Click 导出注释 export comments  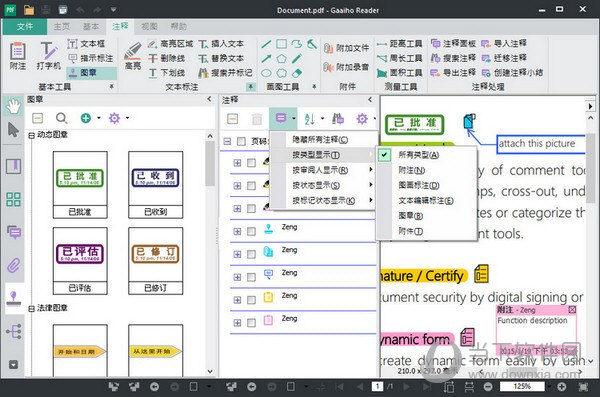click(x=453, y=72)
